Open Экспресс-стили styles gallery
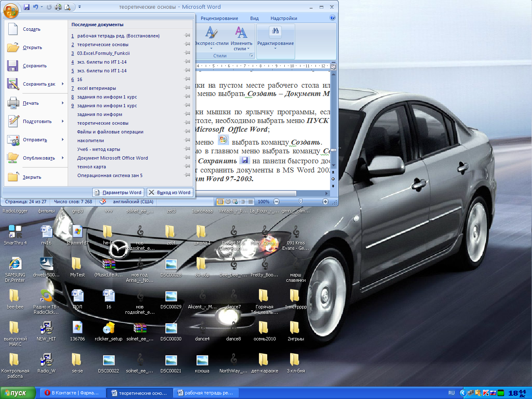This screenshot has width=532, height=399. click(212, 37)
